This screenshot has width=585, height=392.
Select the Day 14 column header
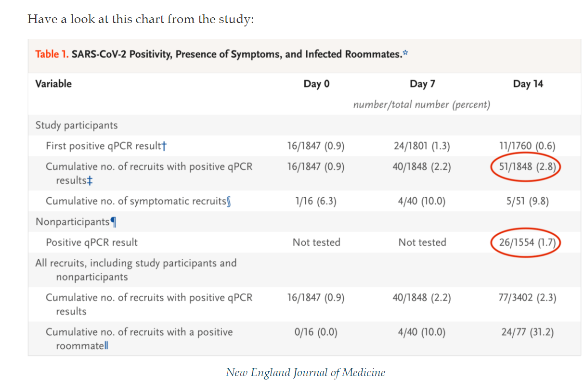click(528, 84)
